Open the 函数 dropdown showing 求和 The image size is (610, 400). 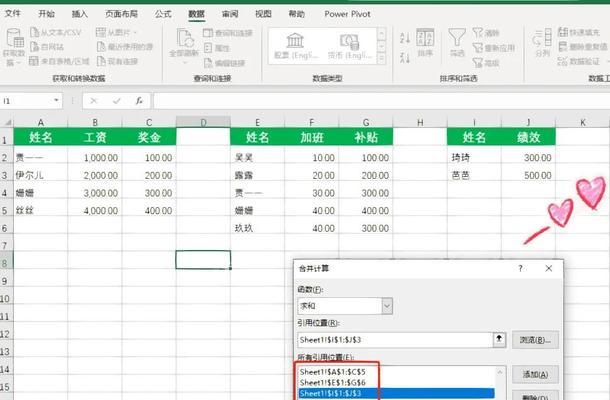point(345,306)
